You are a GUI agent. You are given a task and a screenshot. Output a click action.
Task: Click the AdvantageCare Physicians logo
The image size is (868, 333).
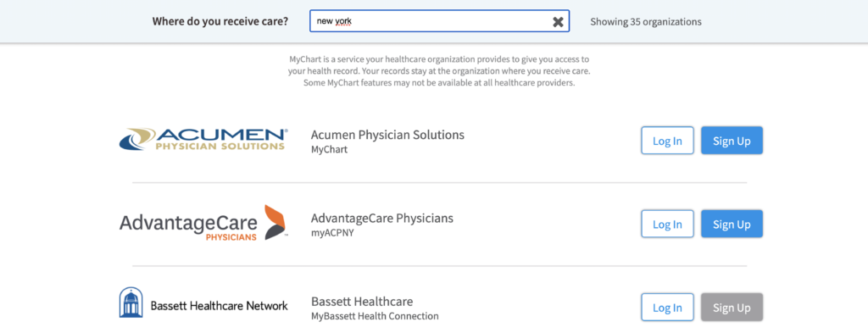203,222
